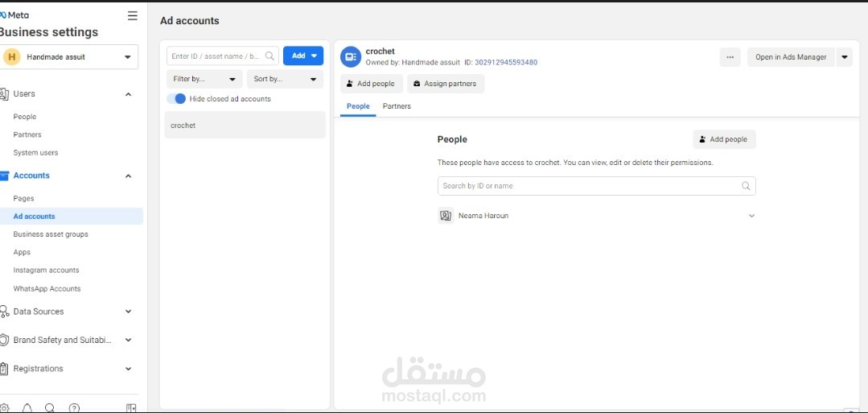Select Ad accounts in sidebar
Image resolution: width=868 pixels, height=413 pixels.
pos(72,217)
